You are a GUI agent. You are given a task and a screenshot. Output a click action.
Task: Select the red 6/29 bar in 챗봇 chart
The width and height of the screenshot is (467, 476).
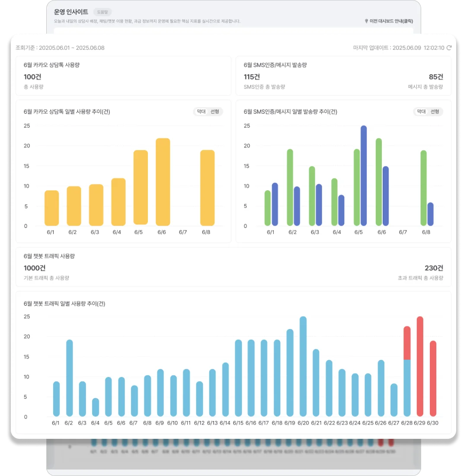tap(420, 366)
